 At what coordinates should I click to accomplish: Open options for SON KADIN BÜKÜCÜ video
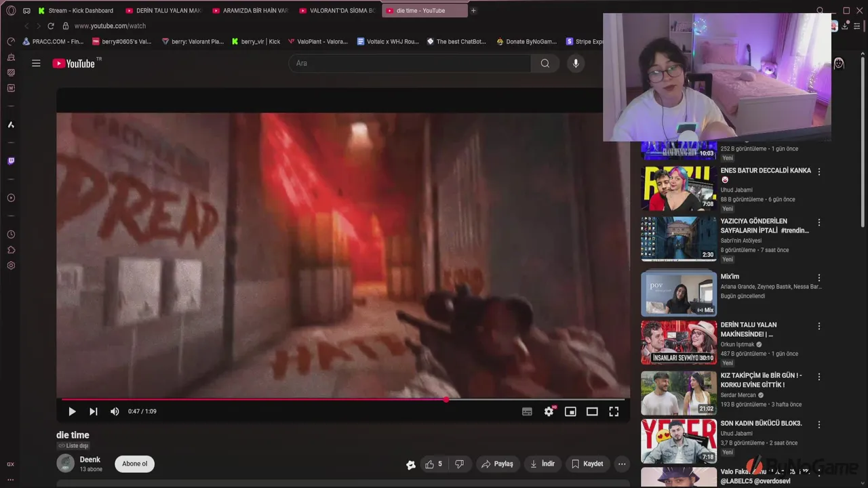coord(819,425)
